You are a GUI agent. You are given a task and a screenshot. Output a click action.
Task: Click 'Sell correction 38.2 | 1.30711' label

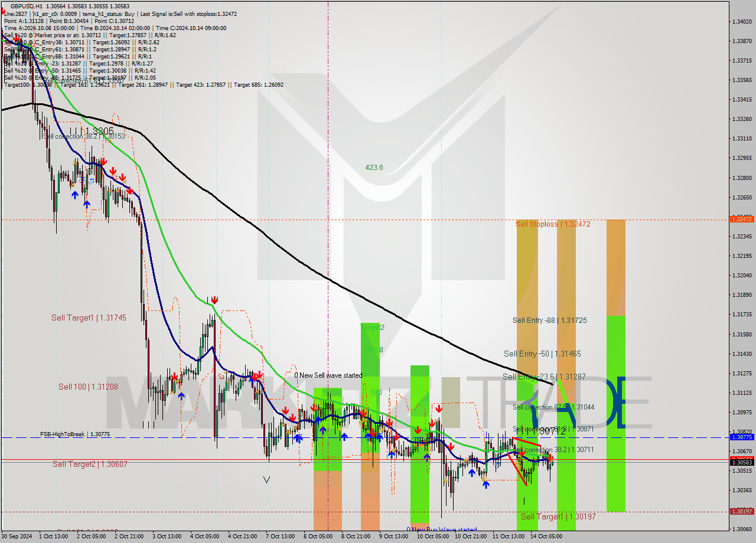click(553, 450)
